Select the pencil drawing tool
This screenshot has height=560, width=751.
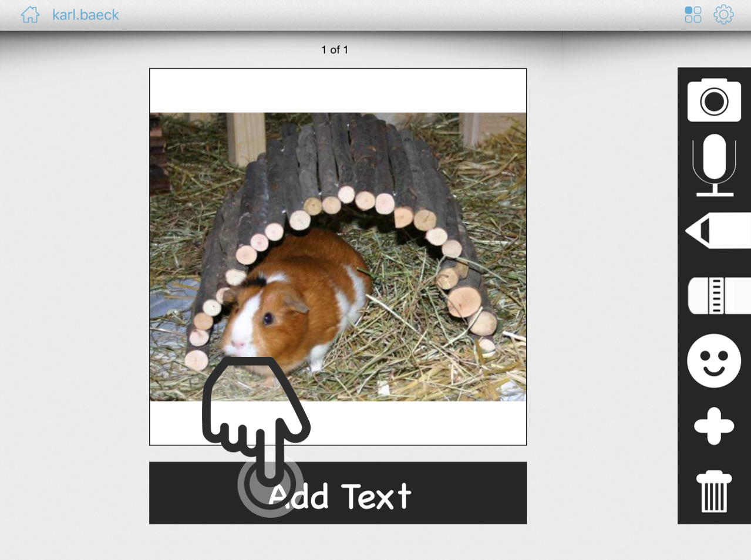[x=718, y=231]
